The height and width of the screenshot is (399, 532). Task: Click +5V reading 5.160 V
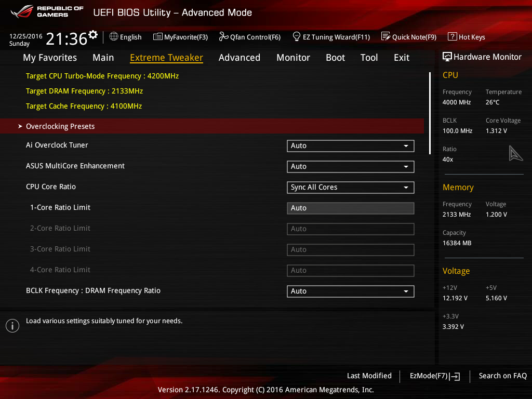click(x=496, y=298)
